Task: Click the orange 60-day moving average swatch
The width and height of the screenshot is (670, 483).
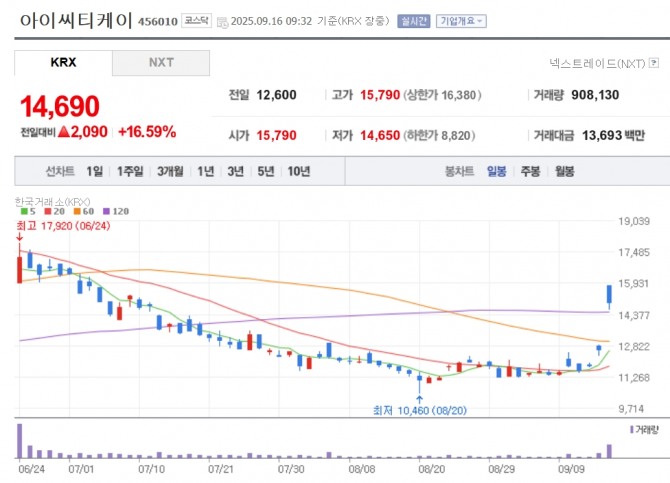Action: pos(77,211)
